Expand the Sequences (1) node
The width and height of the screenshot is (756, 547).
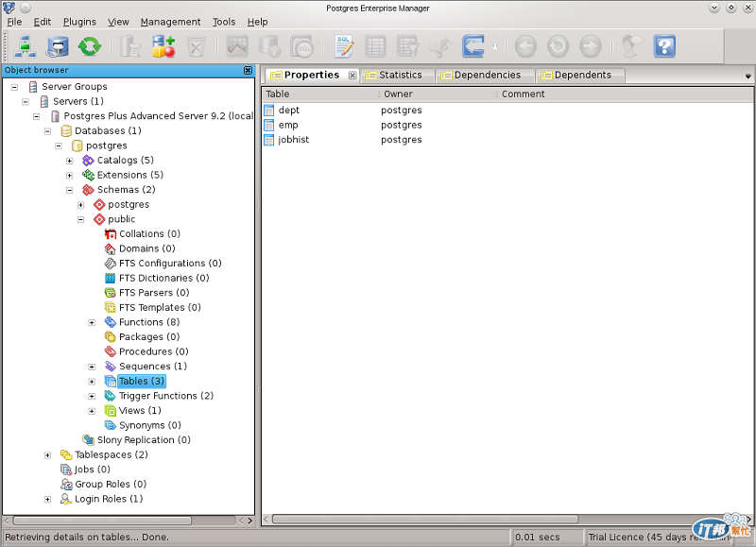click(x=92, y=368)
